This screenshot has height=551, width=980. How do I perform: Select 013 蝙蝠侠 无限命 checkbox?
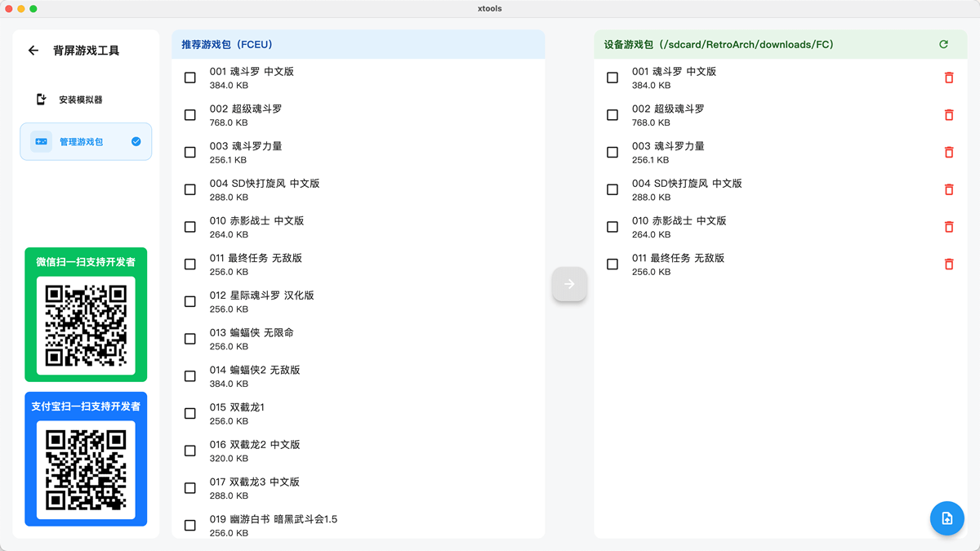click(190, 339)
